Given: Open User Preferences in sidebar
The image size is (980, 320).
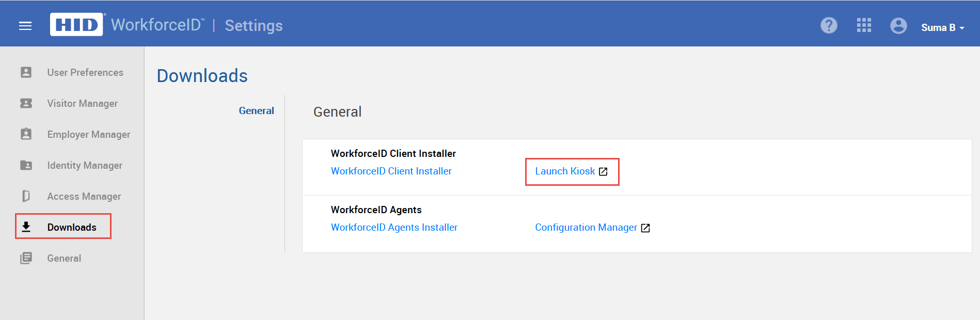Looking at the screenshot, I should pyautogui.click(x=85, y=72).
